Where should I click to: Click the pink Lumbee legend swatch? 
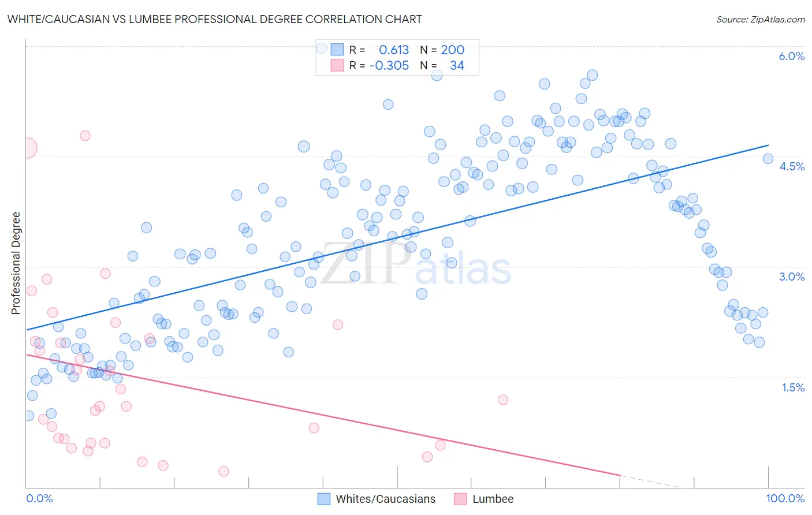(x=460, y=499)
